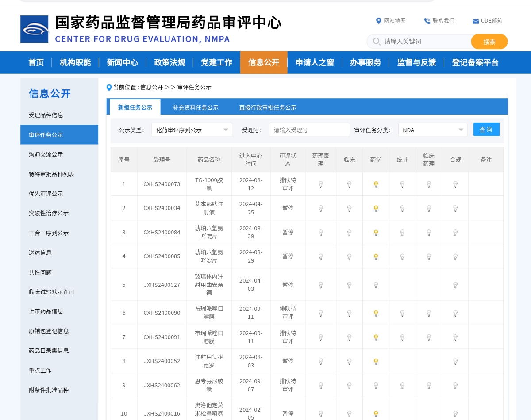Image resolution: width=531 pixels, height=420 pixels.
Task: Open 重点工作 in sidebar
Action: 59,370
